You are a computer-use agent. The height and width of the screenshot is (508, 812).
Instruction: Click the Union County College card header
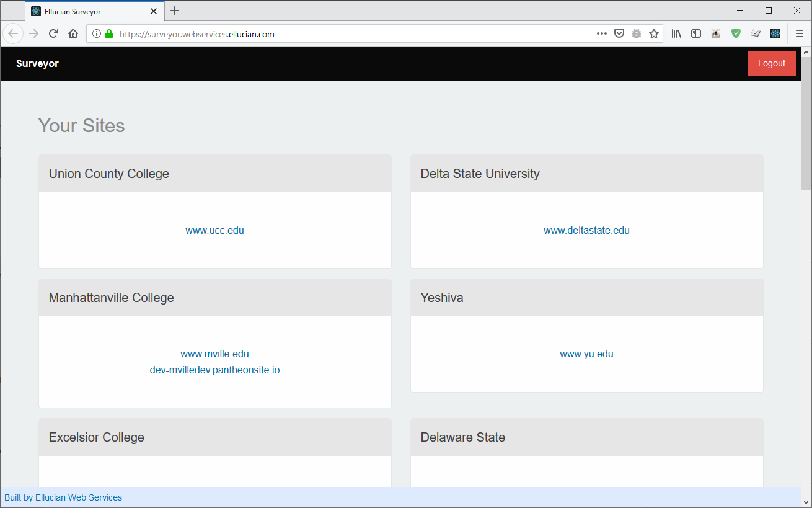214,174
